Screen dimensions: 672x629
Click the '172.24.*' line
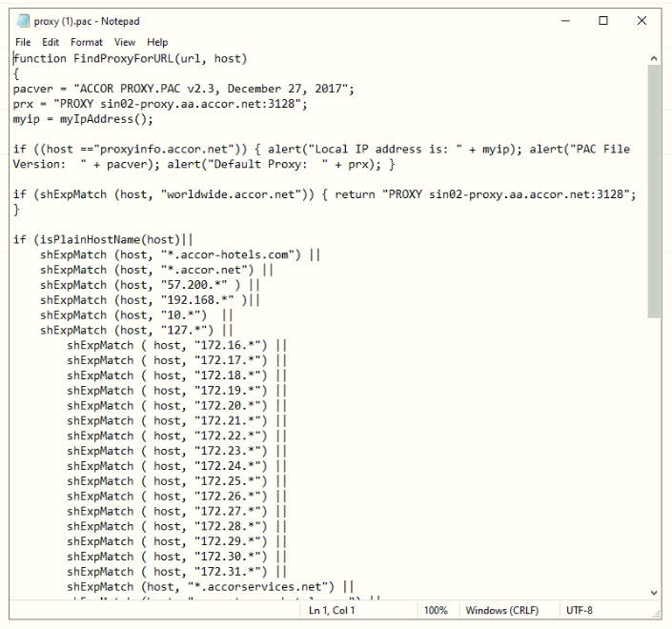176,466
